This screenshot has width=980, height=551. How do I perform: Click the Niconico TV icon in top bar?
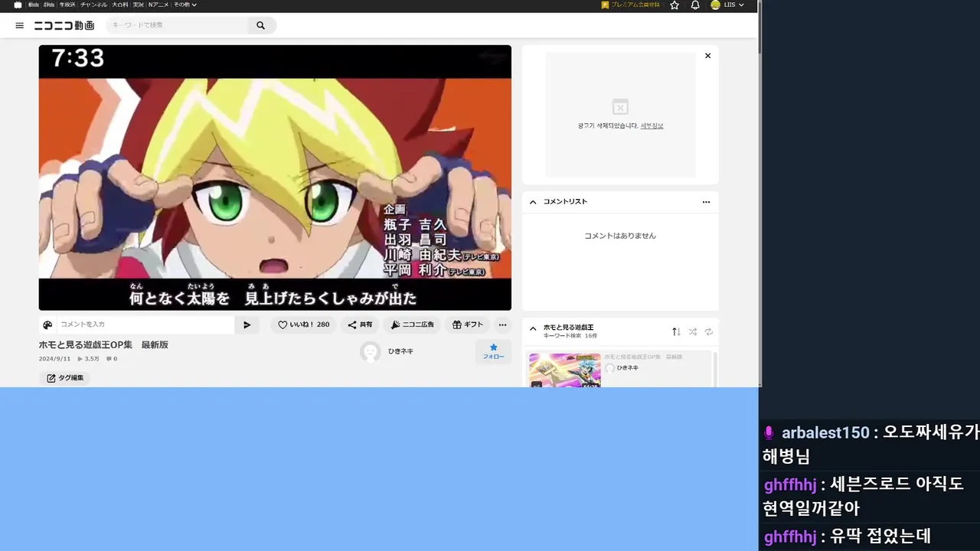(18, 5)
